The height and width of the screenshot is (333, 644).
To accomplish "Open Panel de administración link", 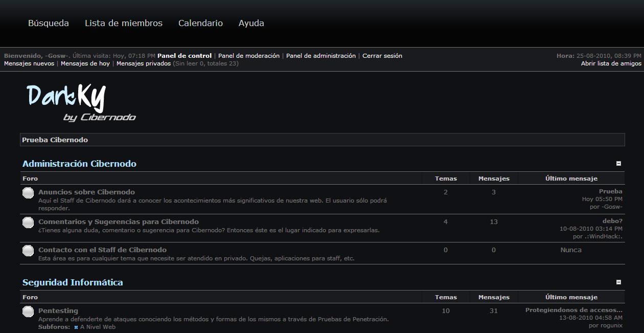I will (321, 56).
